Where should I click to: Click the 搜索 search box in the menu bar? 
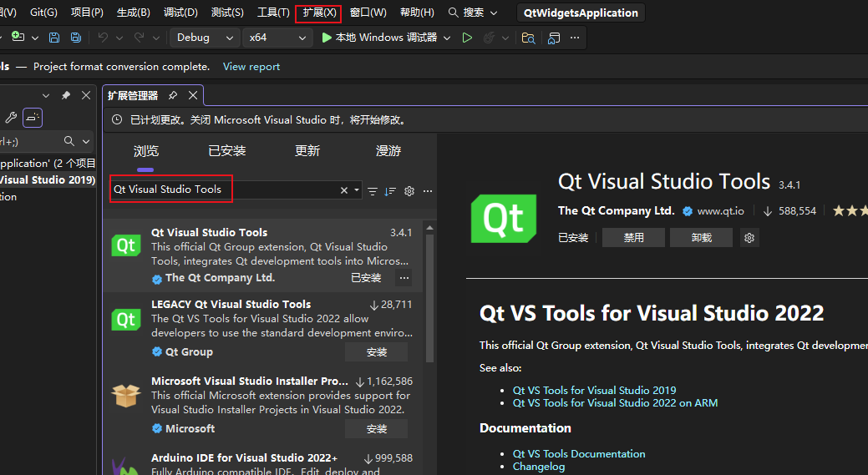(472, 13)
